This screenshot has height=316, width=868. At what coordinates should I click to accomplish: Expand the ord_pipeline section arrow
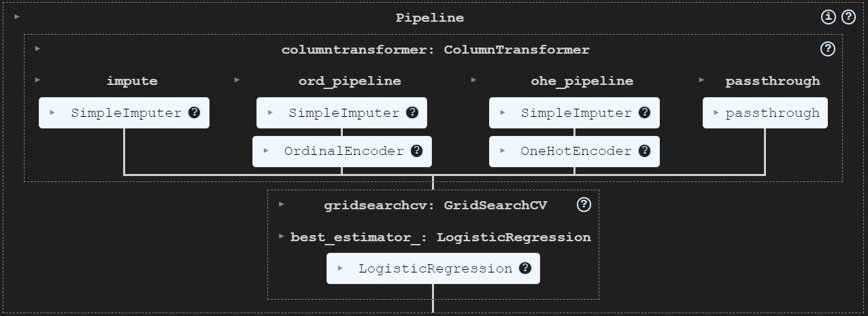click(x=237, y=80)
